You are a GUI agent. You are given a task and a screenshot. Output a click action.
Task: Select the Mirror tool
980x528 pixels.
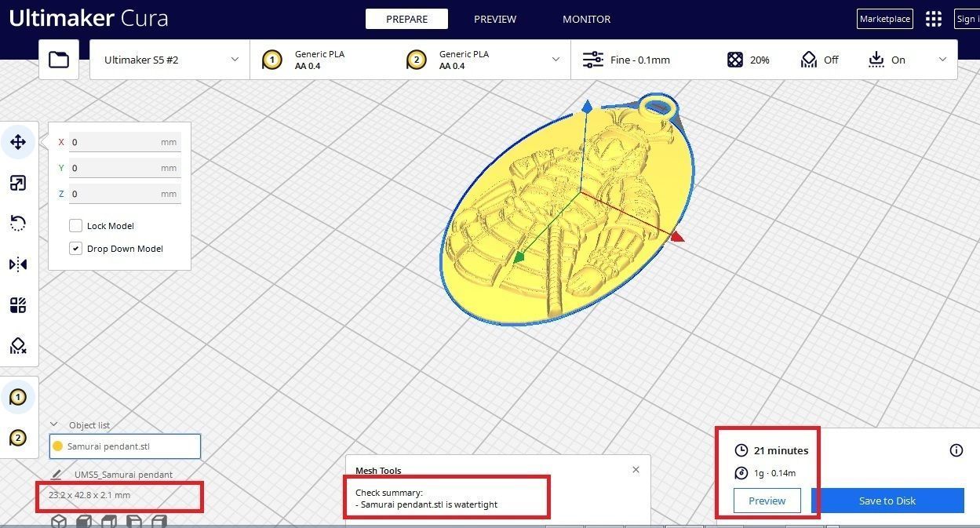pyautogui.click(x=18, y=264)
